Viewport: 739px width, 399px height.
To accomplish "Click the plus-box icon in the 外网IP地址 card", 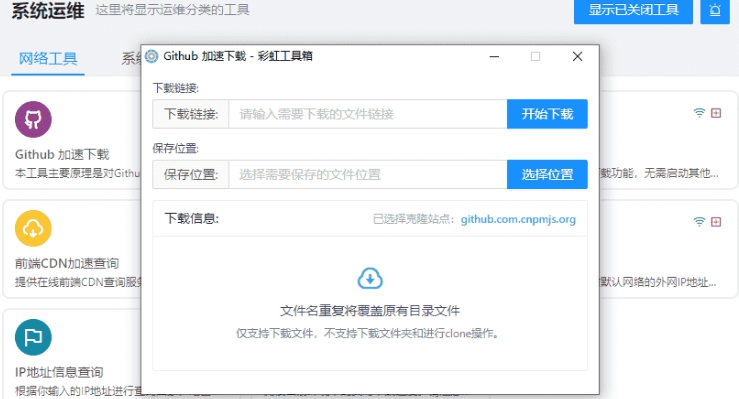I will coord(716,221).
